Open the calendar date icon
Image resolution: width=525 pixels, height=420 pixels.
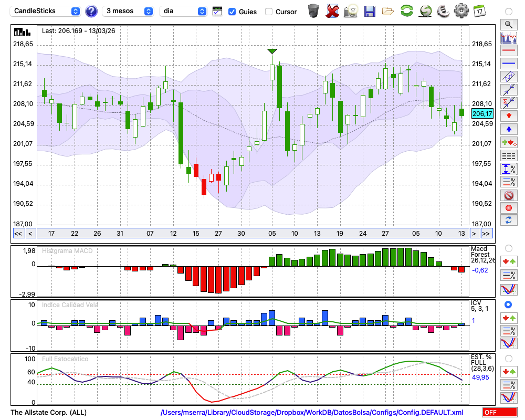tap(479, 11)
